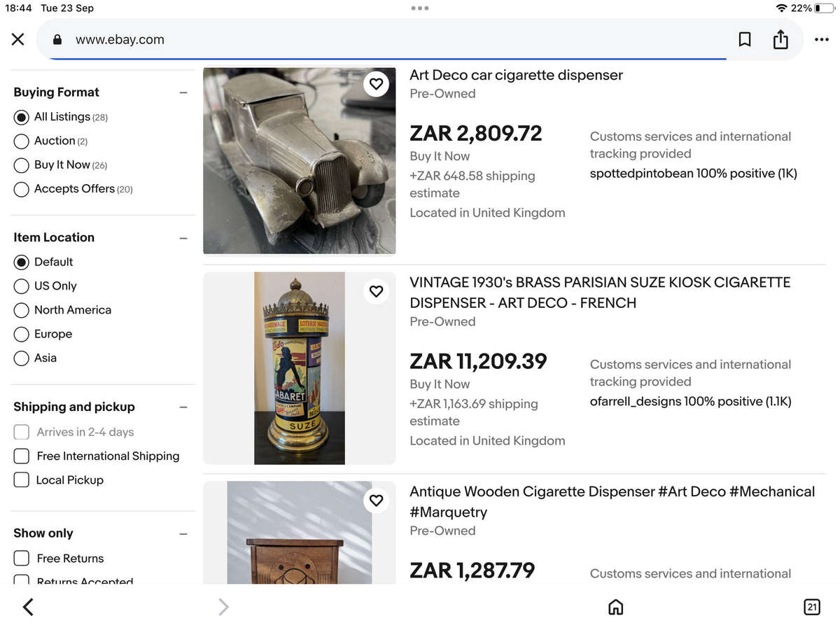Open the three-dot more options menu
The image size is (840, 630).
point(822,40)
